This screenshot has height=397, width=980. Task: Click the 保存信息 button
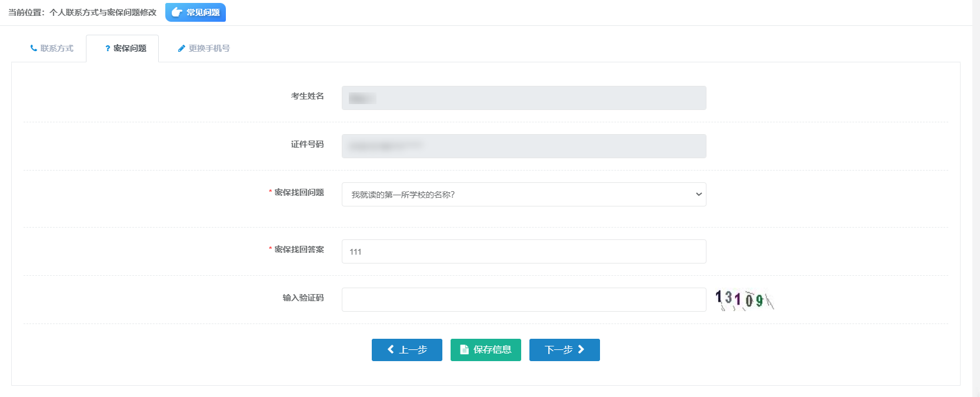point(486,350)
